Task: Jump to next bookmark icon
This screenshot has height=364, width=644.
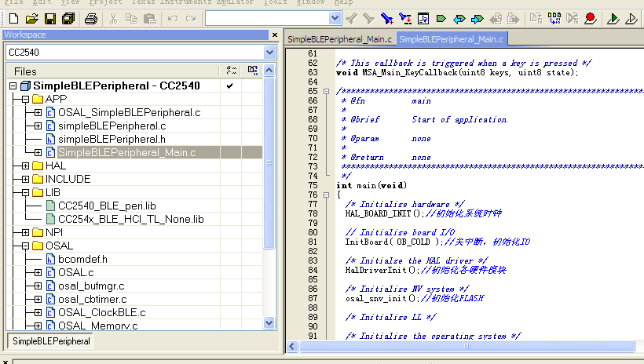Action: click(x=478, y=19)
